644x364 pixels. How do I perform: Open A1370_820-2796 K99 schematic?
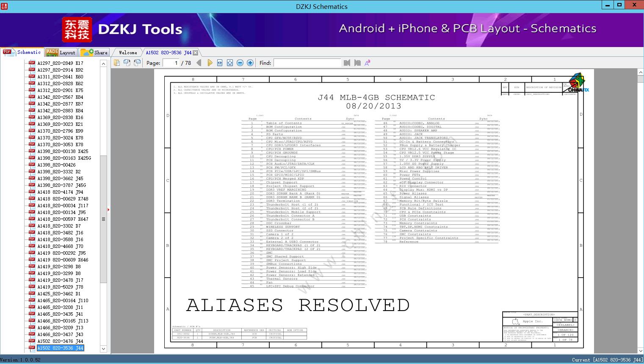[60, 131]
